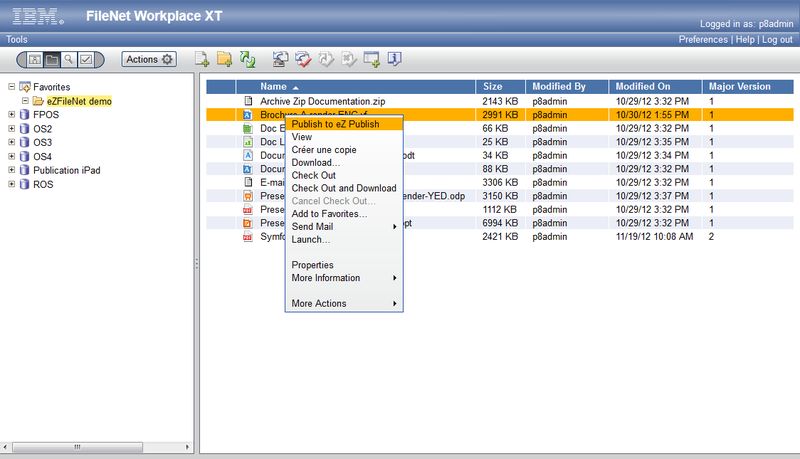
Task: Click the scrollbar right arrow in tree panel
Action: coord(187,447)
